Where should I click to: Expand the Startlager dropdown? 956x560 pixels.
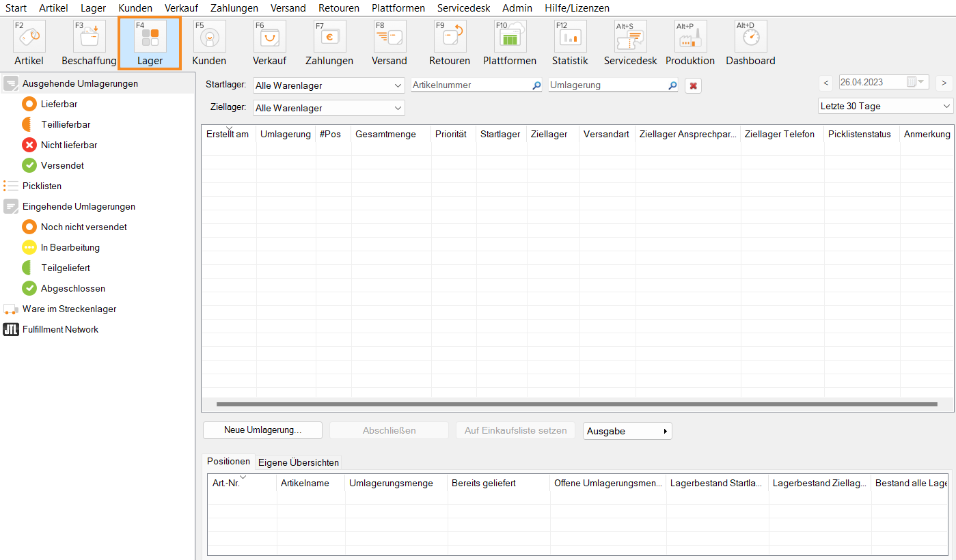329,85
